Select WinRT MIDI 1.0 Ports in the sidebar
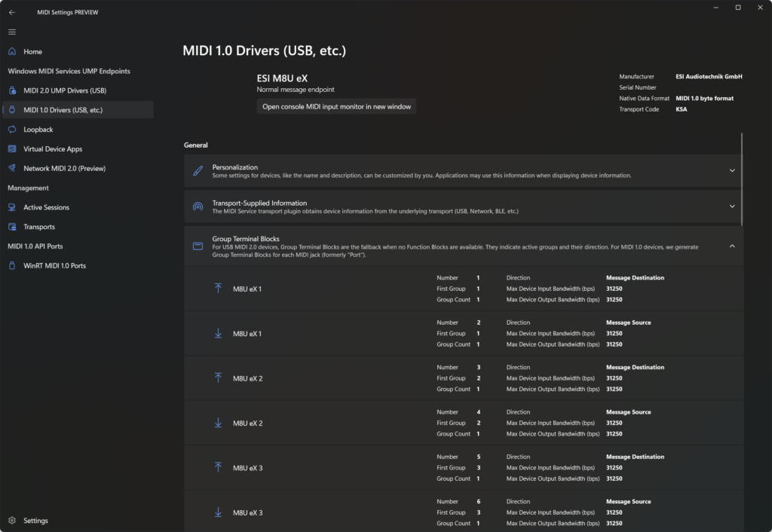772x532 pixels. pyautogui.click(x=53, y=265)
